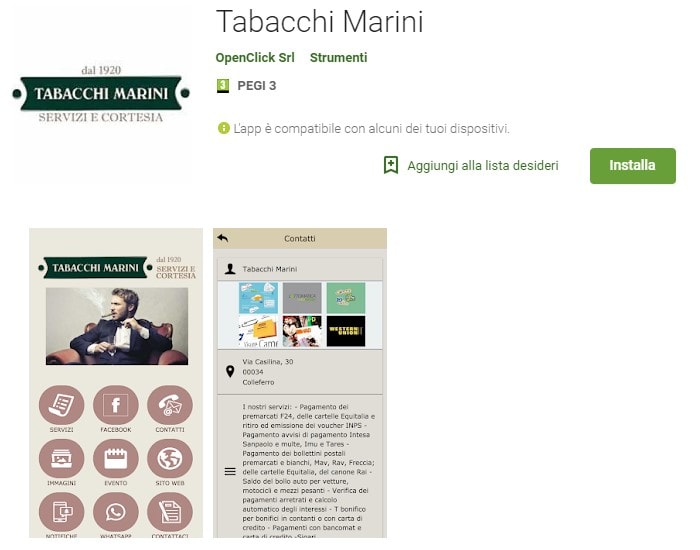Select the Servizi round icon
Image resolution: width=700 pixels, height=550 pixels.
61,404
